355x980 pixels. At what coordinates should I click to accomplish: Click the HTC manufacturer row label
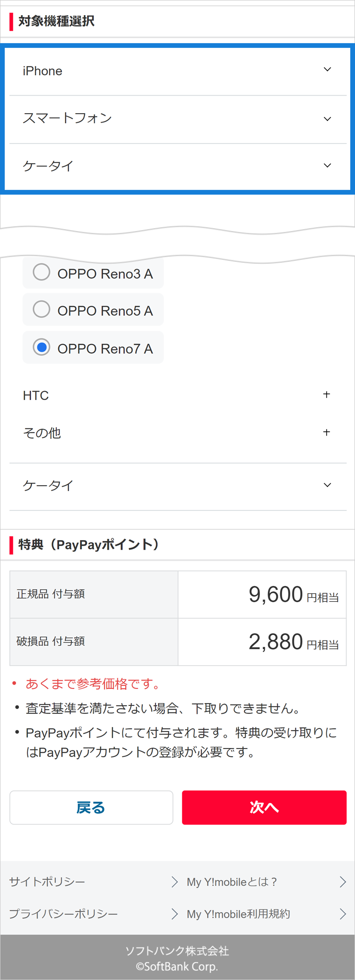point(36,395)
